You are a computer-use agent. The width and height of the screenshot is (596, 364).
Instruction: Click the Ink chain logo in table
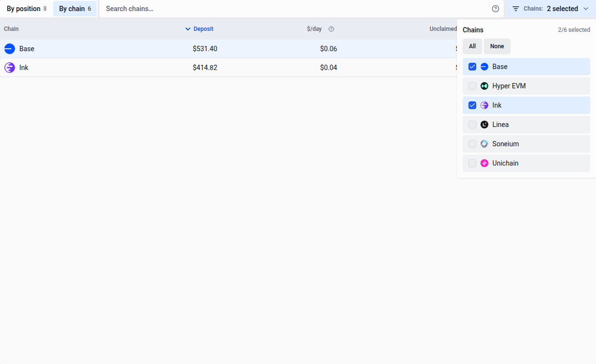pos(10,68)
